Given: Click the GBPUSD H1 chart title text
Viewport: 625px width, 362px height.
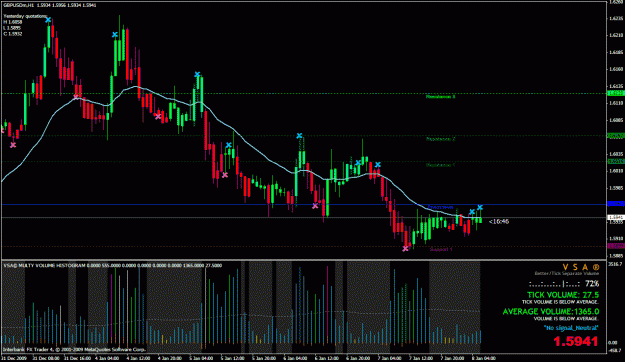Looking at the screenshot, I should pos(50,5).
